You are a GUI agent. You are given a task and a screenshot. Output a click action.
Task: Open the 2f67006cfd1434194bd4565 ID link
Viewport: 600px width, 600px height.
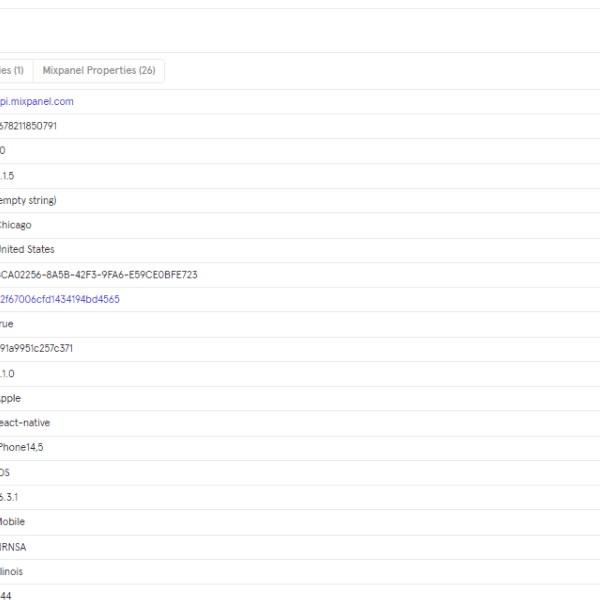tap(59, 299)
